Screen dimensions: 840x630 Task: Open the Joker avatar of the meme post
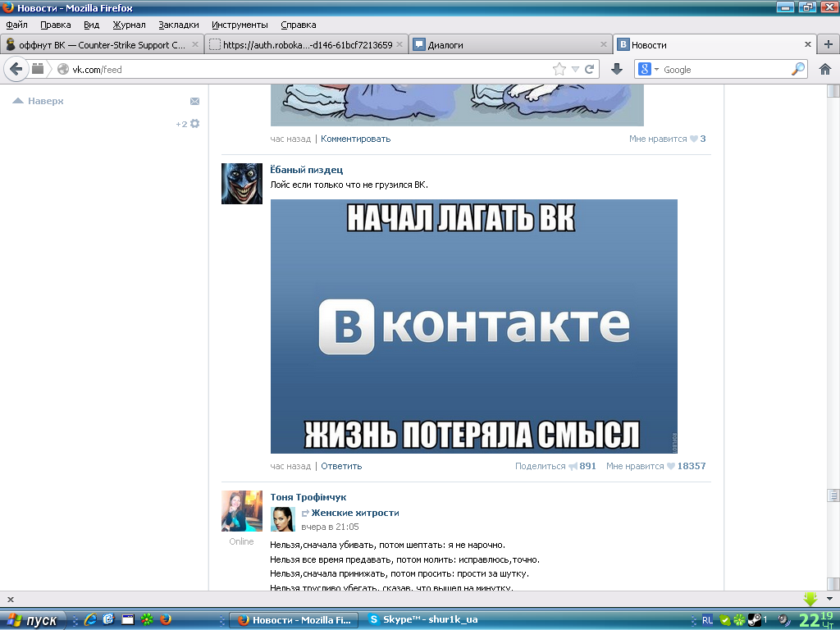(242, 184)
